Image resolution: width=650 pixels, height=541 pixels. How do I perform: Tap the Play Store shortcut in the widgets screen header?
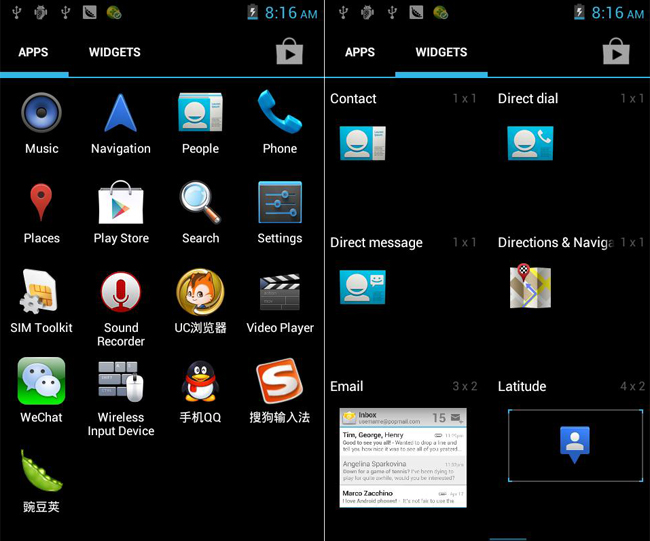(x=616, y=51)
